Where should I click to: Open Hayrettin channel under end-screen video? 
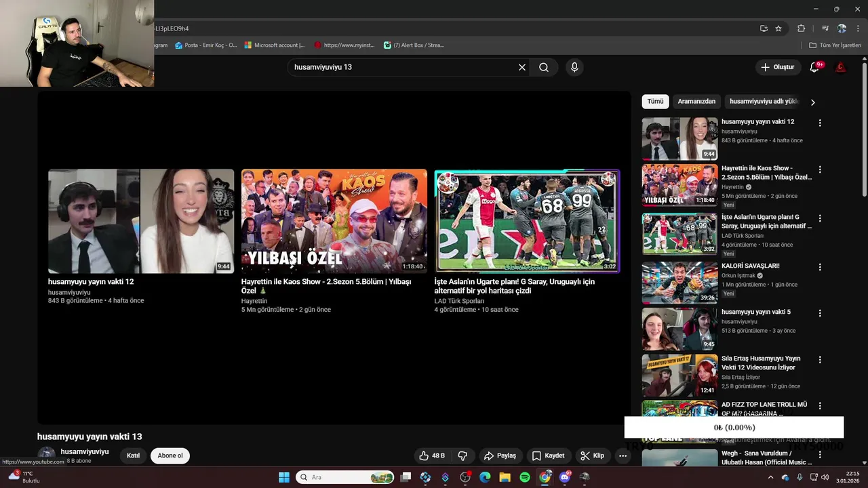(254, 301)
